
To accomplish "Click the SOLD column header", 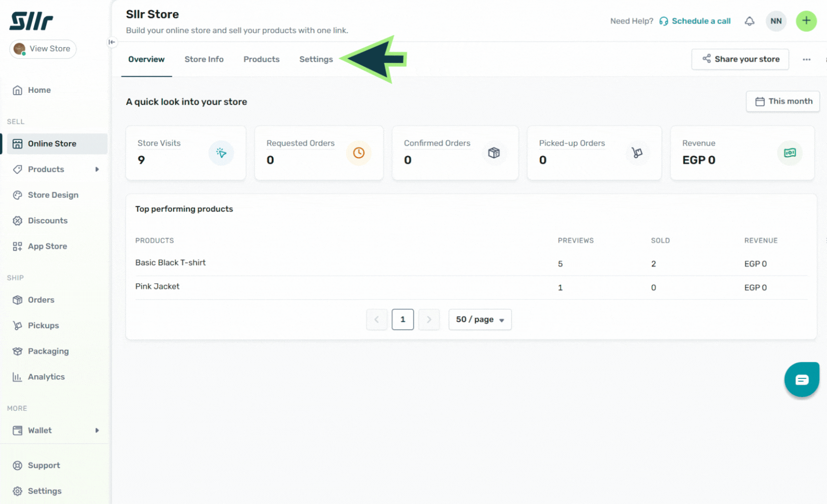I will pos(660,240).
